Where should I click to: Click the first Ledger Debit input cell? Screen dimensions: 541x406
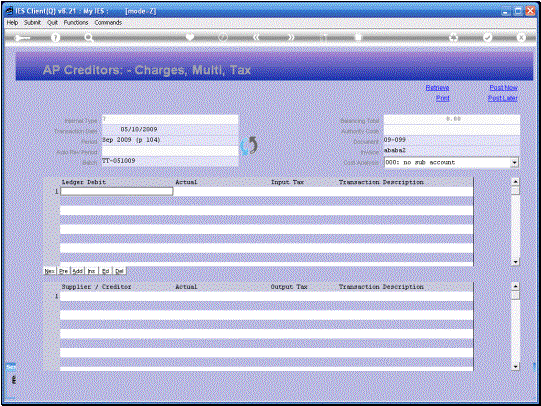click(x=117, y=191)
